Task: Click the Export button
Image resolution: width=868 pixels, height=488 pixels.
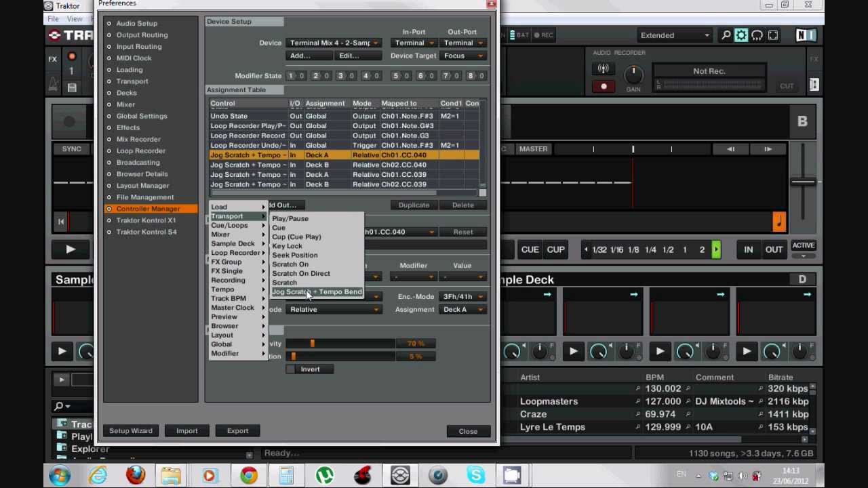Action: (x=237, y=431)
